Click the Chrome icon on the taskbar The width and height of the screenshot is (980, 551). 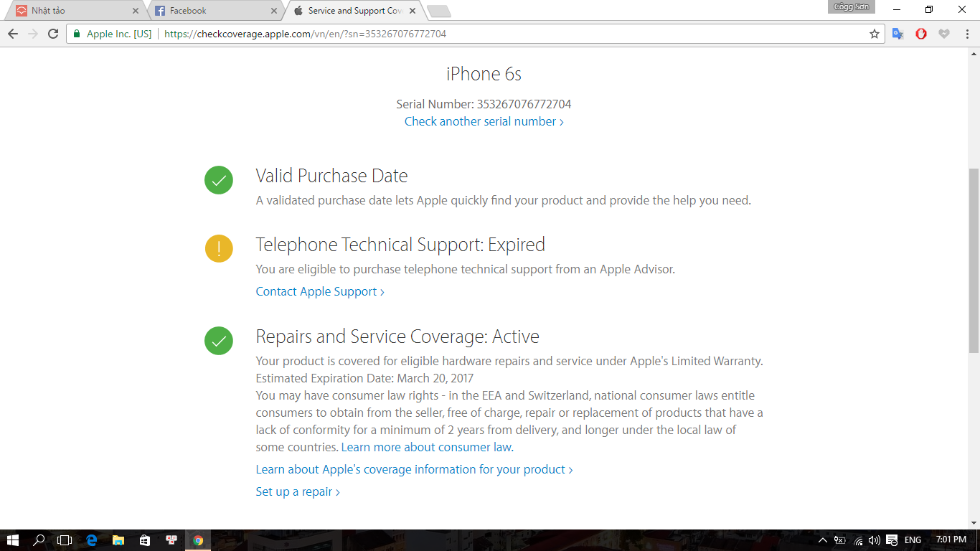(x=198, y=540)
